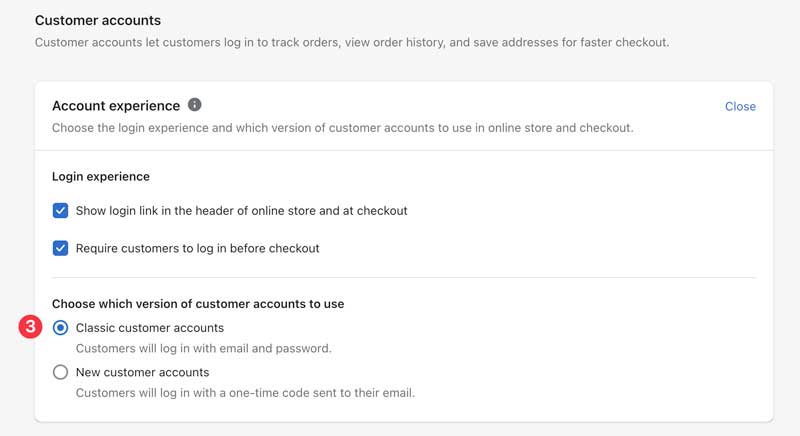Click the Customer accounts page heading
This screenshot has width=800, height=436.
98,20
